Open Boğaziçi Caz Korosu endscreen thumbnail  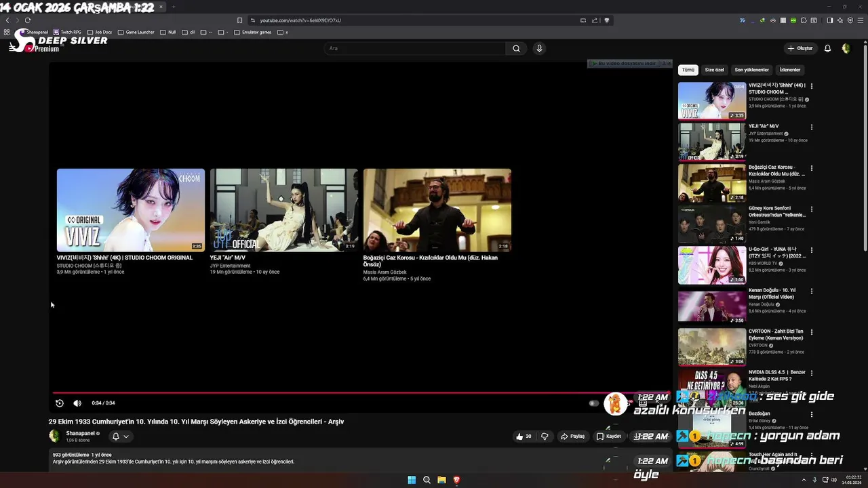point(437,210)
